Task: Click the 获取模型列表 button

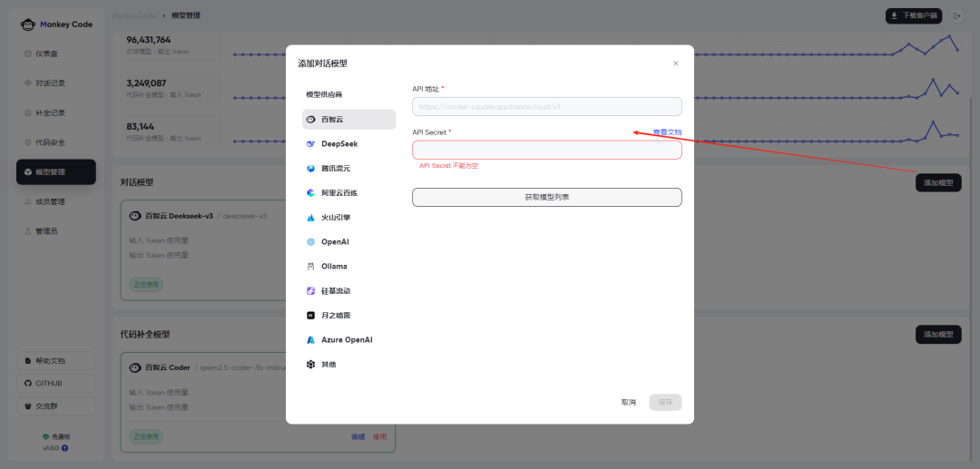Action: [547, 197]
